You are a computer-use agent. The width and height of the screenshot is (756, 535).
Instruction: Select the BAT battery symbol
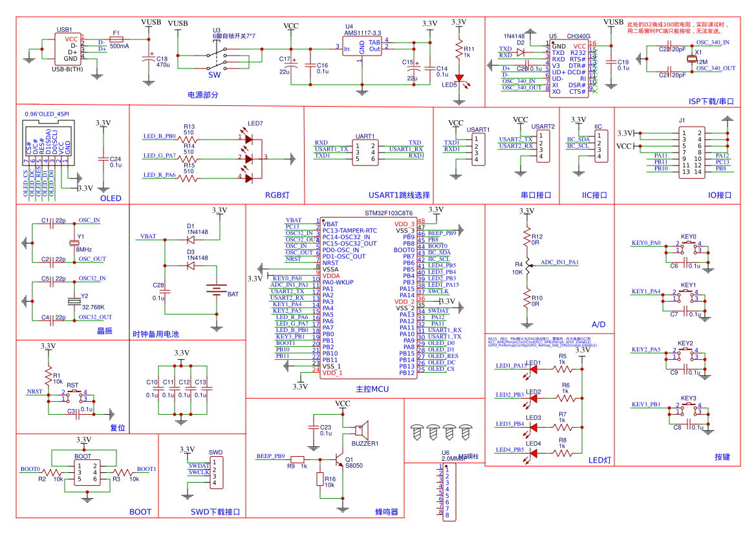[217, 289]
